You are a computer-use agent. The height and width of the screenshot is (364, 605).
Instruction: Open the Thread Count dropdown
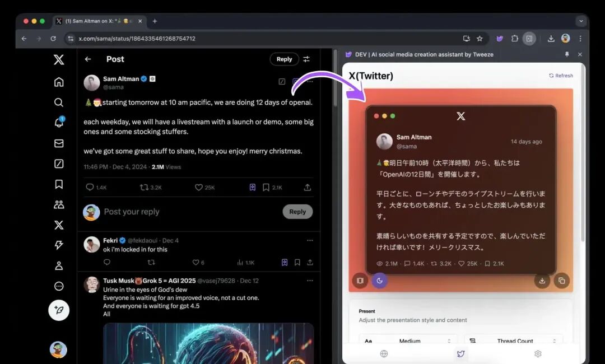tap(513, 340)
